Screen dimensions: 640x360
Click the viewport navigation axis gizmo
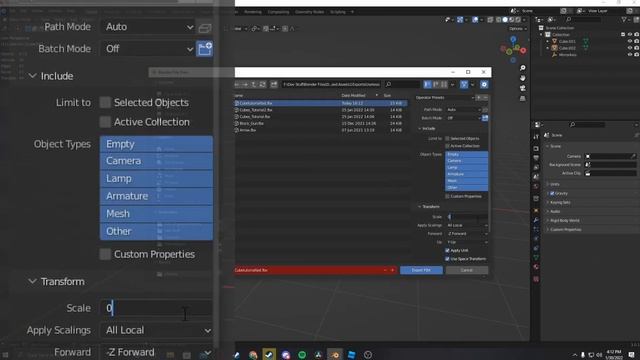[513, 49]
